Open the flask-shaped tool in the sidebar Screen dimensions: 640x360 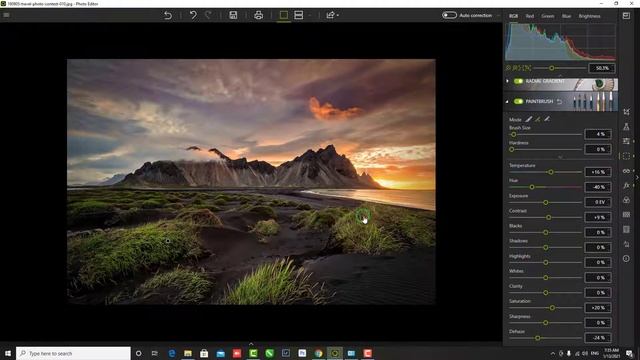[626, 127]
